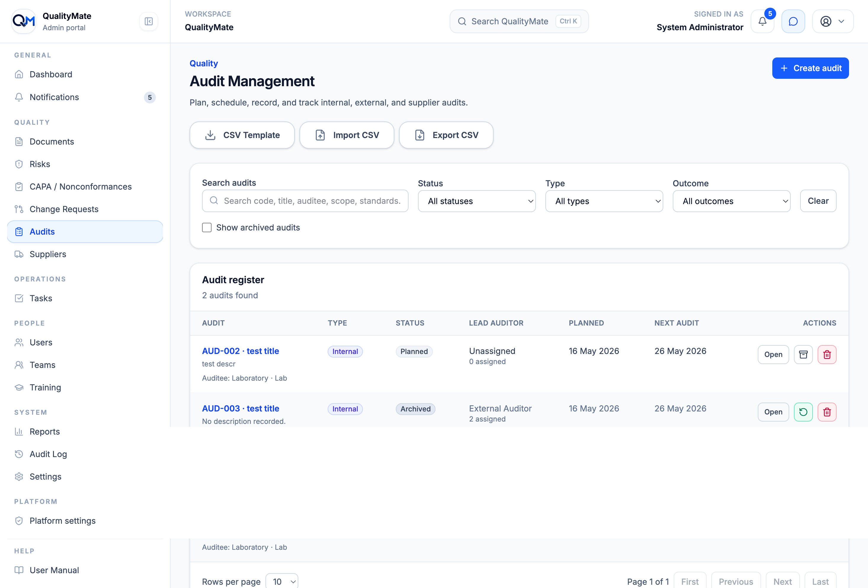Click the Archived status badge
Image resolution: width=868 pixels, height=588 pixels.
pos(415,409)
